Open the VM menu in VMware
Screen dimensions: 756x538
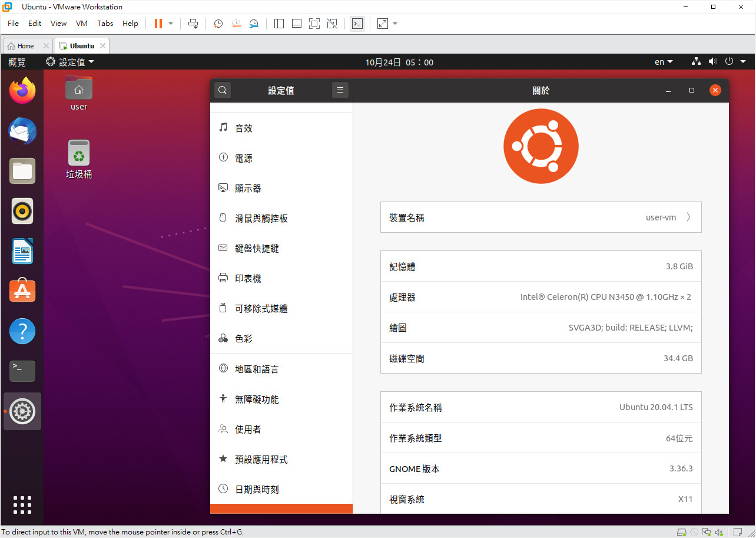coord(81,24)
